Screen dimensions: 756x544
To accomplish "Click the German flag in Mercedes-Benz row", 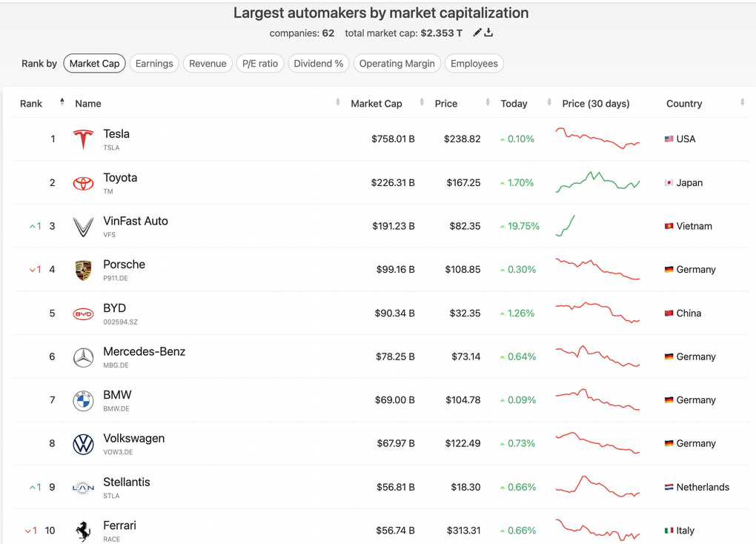I will tap(669, 356).
